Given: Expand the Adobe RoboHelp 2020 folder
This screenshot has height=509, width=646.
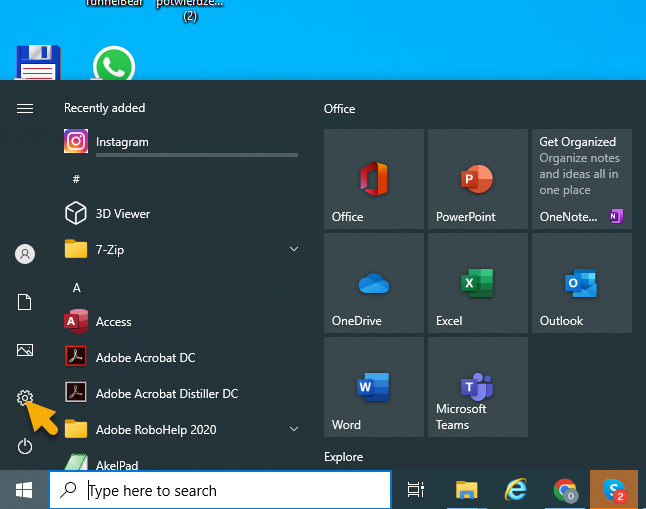Looking at the screenshot, I should [294, 429].
